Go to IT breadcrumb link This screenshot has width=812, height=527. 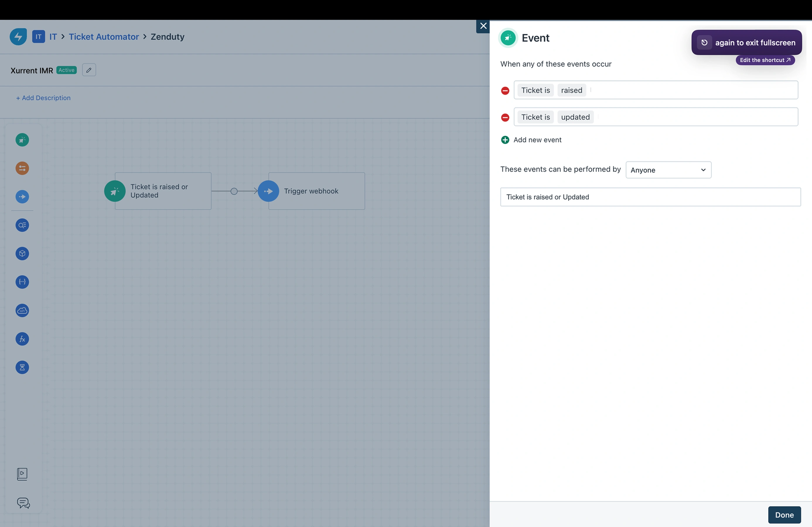[53, 37]
